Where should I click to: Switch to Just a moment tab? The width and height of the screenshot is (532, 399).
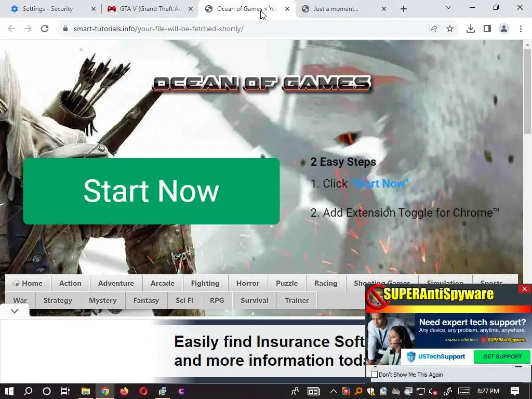[336, 9]
